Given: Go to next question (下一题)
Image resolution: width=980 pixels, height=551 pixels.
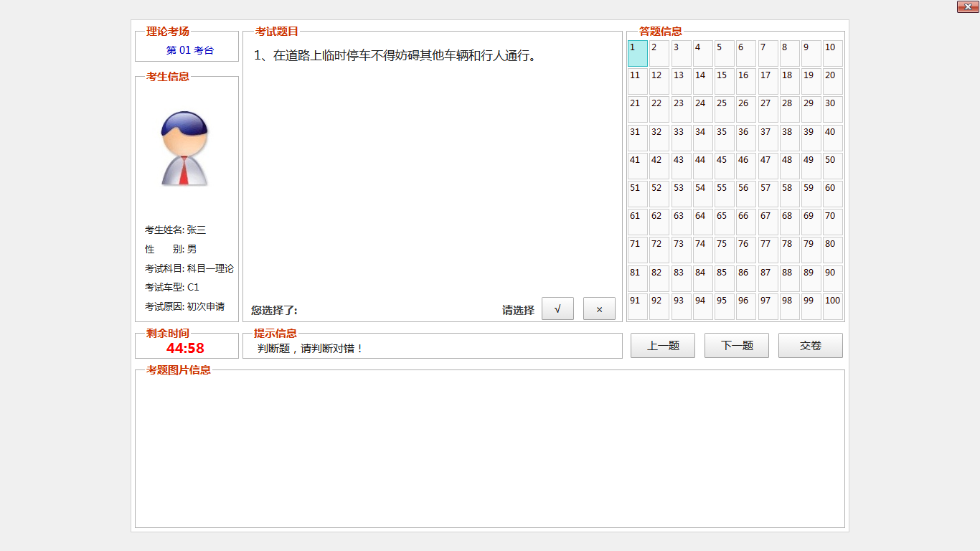Looking at the screenshot, I should [x=737, y=346].
